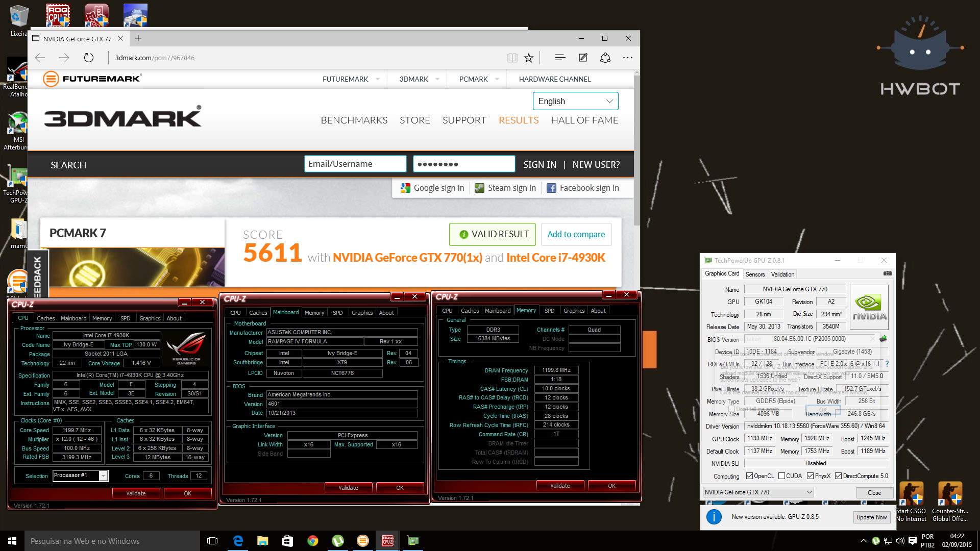980x551 pixels.
Task: Open the GPU selector dropdown in GPU-Z
Action: 758,492
